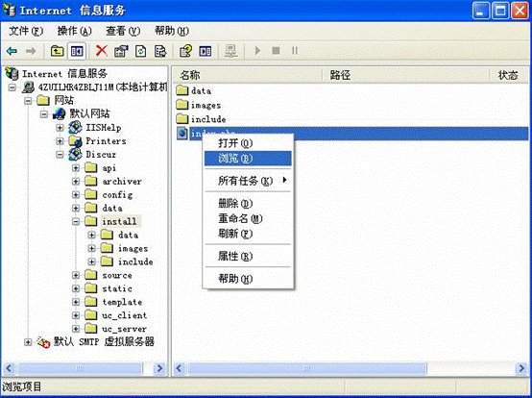Open the 文件(F) menu
Viewport: 532px width, 398px height.
coord(26,31)
